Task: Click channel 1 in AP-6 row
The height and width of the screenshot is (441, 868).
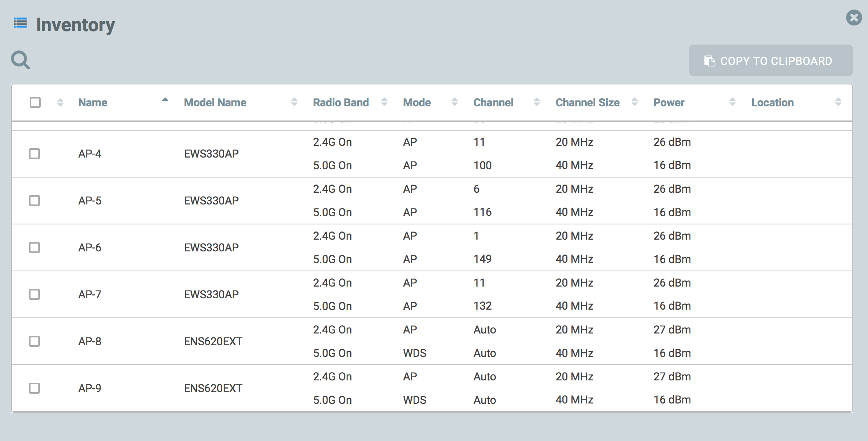Action: pos(476,236)
